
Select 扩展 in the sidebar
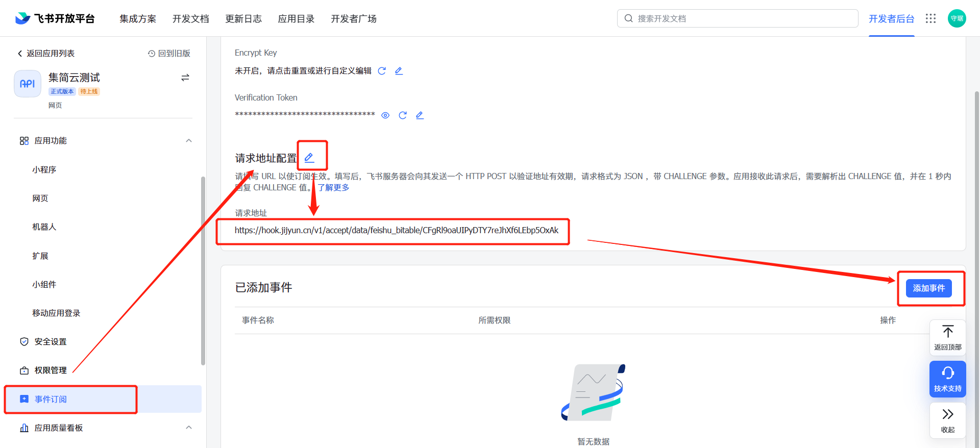click(x=40, y=256)
